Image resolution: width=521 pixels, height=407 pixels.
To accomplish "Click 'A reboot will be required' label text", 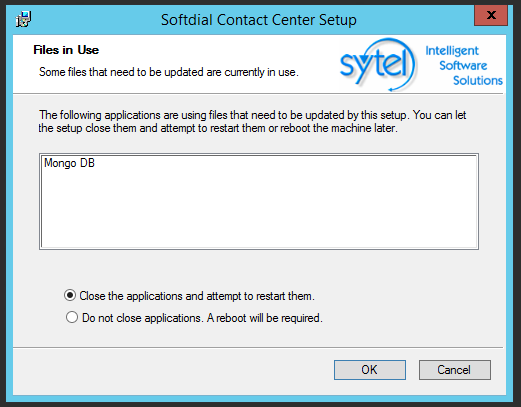I will click(x=265, y=318).
